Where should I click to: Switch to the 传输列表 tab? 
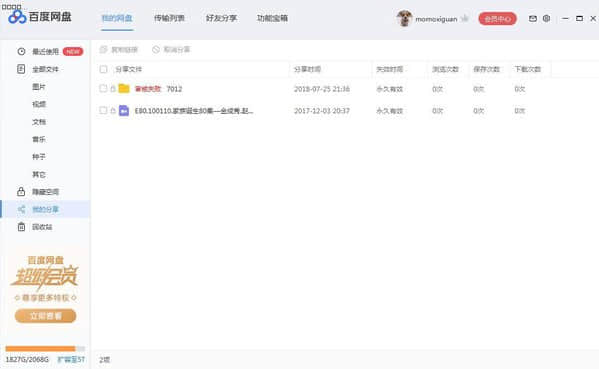click(169, 18)
